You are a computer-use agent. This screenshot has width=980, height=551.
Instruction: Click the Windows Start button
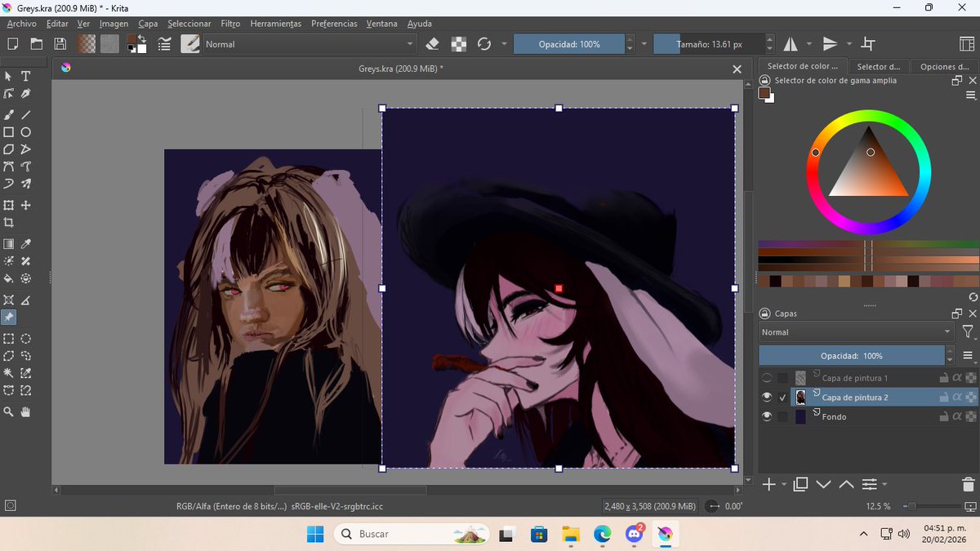[314, 535]
